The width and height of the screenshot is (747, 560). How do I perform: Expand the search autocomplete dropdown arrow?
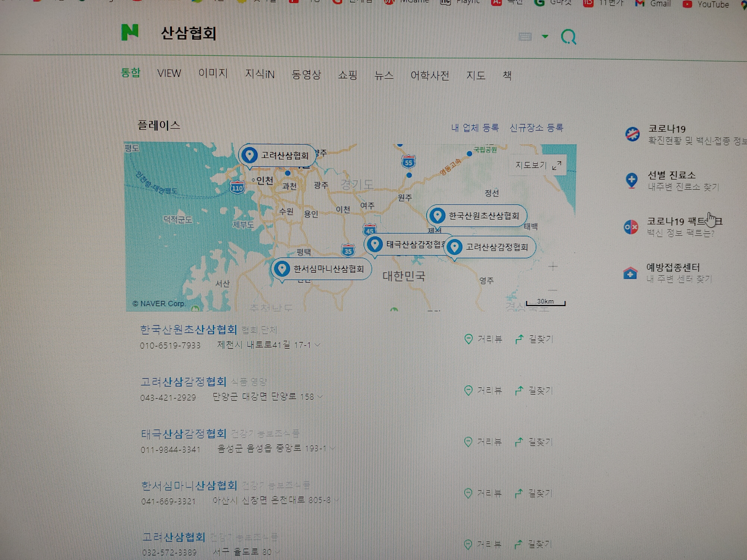(x=545, y=36)
